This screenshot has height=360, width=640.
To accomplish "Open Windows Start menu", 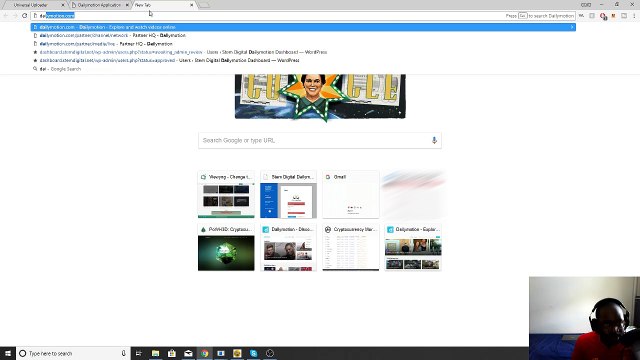I will point(8,353).
